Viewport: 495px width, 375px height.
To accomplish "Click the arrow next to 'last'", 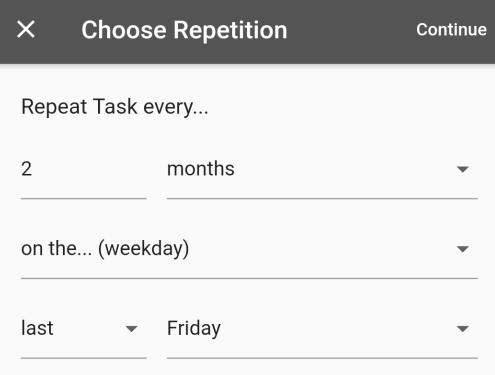I will 131,329.
